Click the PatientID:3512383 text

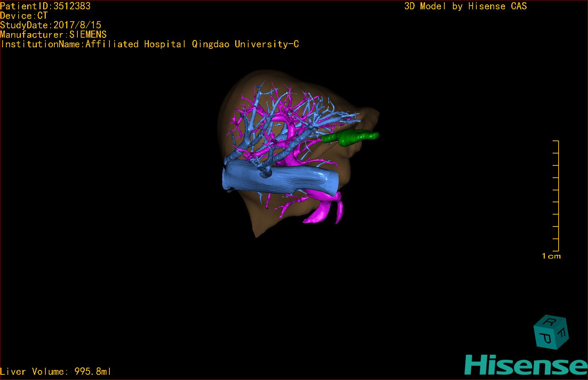coord(45,6)
